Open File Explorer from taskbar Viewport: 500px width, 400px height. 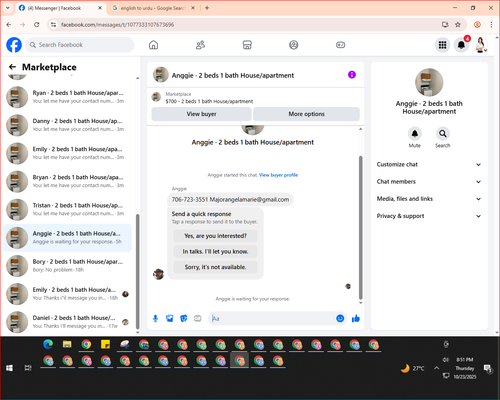point(67,344)
